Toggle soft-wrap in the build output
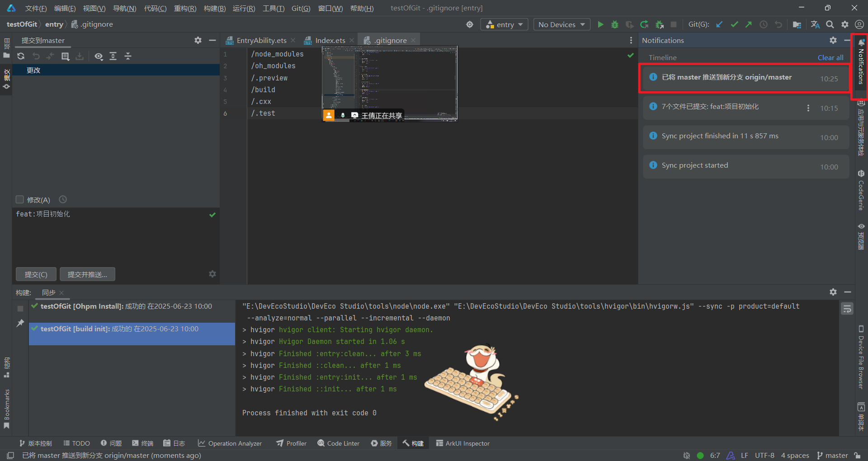The width and height of the screenshot is (868, 461). point(847,309)
